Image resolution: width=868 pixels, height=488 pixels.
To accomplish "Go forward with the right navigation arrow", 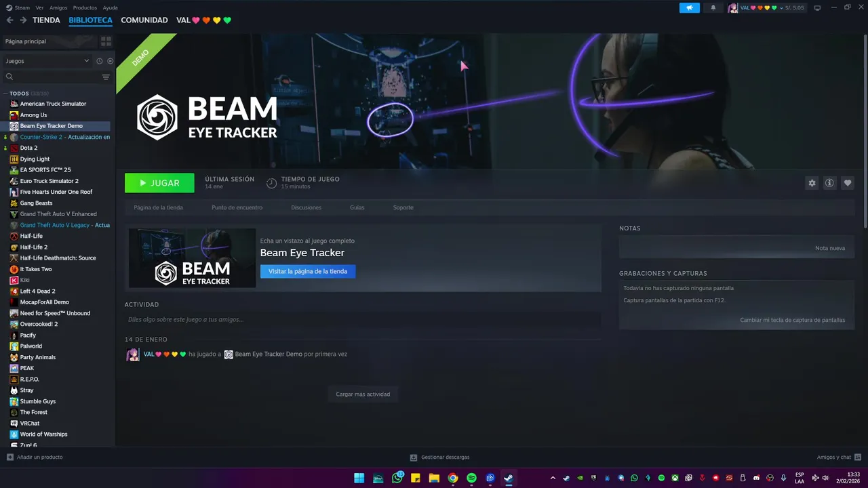I will pos(23,20).
